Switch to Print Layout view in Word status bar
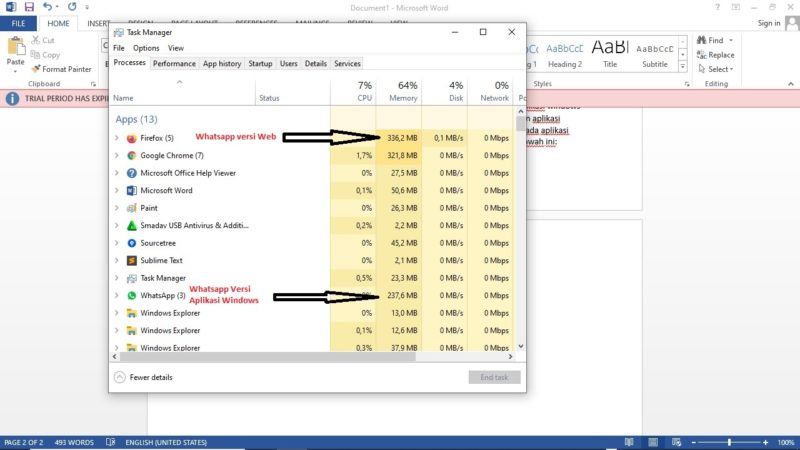 pyautogui.click(x=653, y=442)
